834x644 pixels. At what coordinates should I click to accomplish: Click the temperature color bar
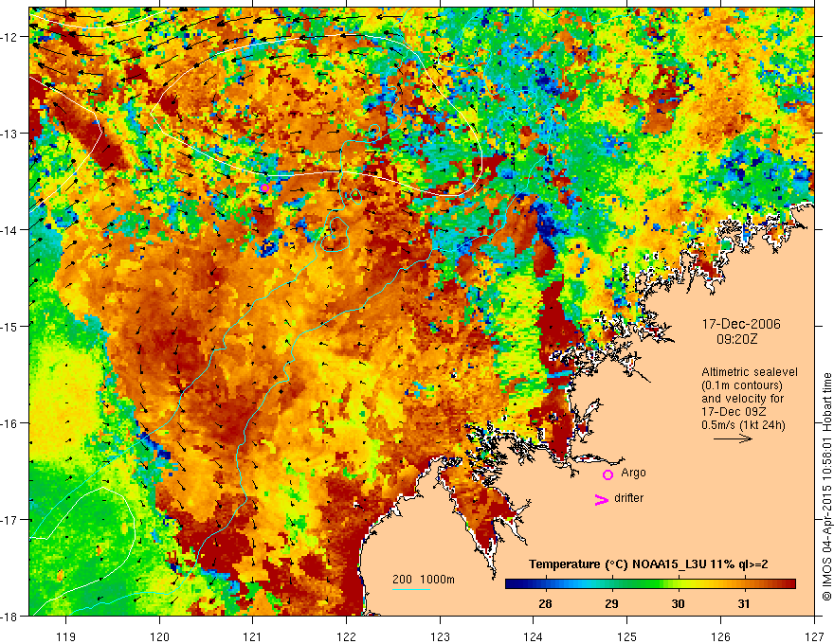click(650, 584)
